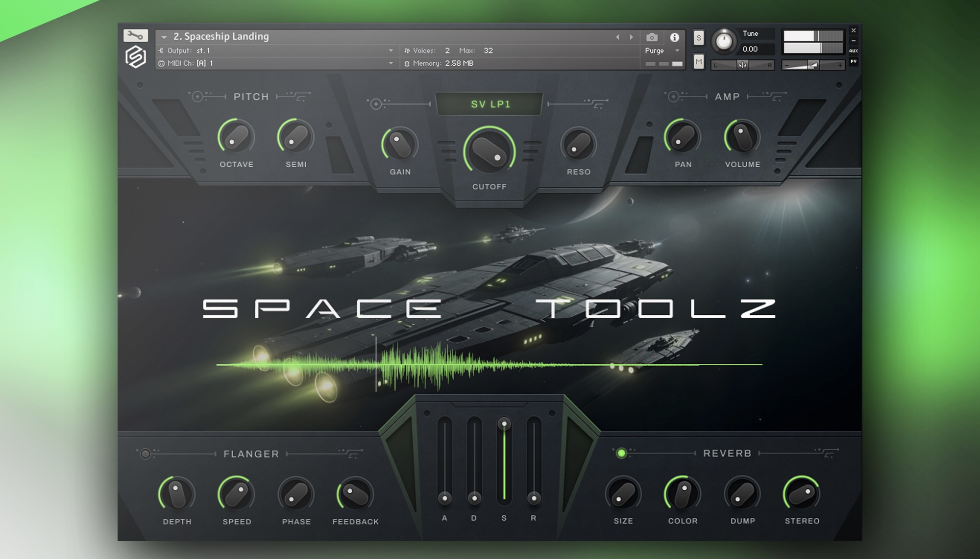The height and width of the screenshot is (559, 980).
Task: Click the filter Gain knob
Action: (400, 145)
